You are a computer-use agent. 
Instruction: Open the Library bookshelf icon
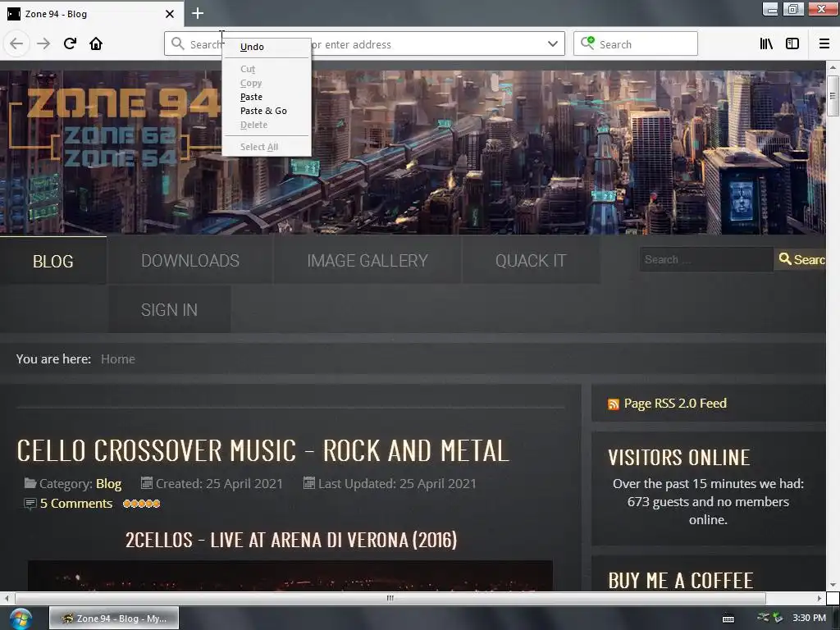766,44
